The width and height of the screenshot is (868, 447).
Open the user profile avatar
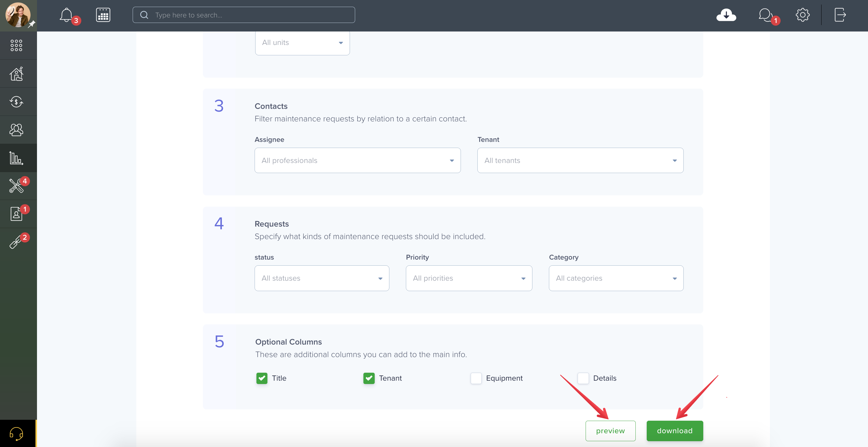[18, 15]
